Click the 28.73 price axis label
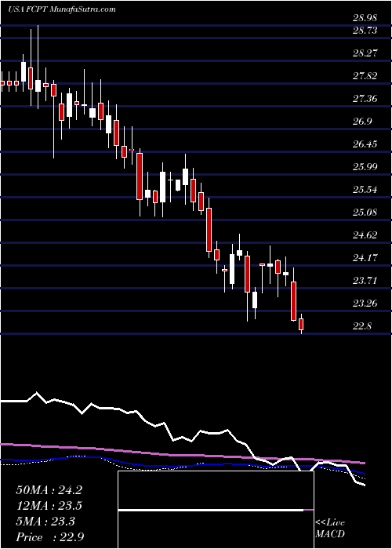392x549 pixels. (365, 31)
